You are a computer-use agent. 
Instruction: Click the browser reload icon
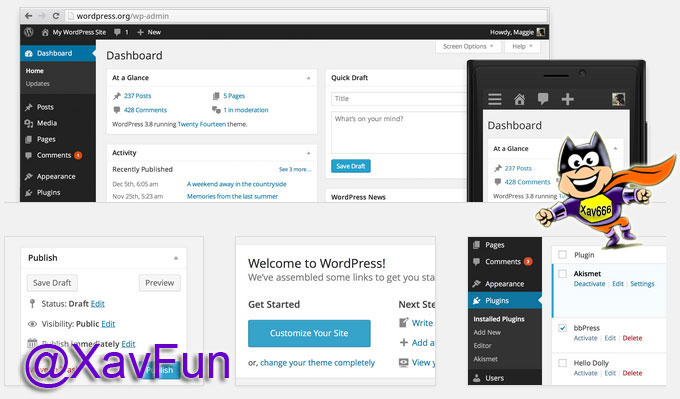[56, 16]
